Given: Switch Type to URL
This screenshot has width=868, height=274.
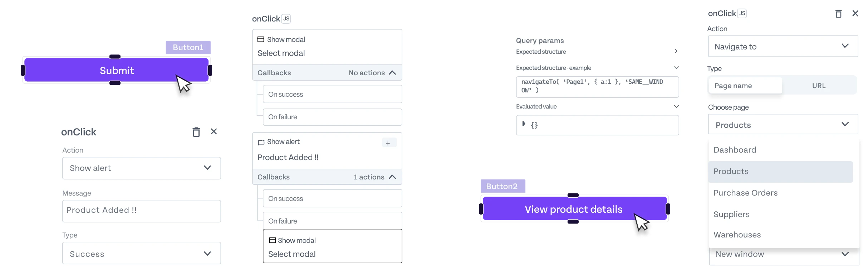Looking at the screenshot, I should tap(819, 86).
